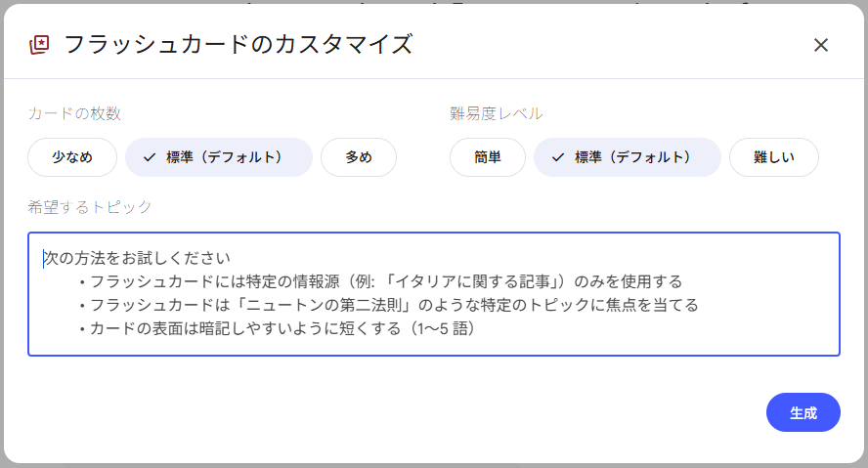Viewport: 868px width, 468px height.
Task: Click the 難易度レベル section label
Action: 496,113
